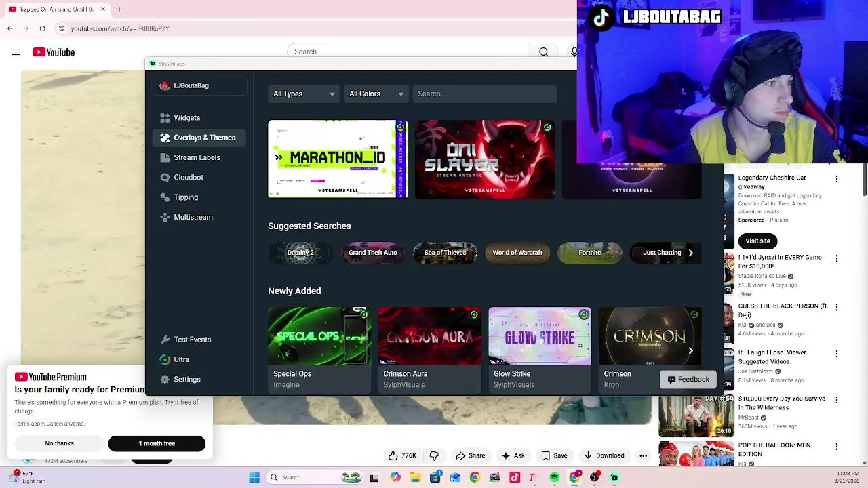Open the Special Ops theme card
This screenshot has height=488, width=868.
click(x=319, y=350)
